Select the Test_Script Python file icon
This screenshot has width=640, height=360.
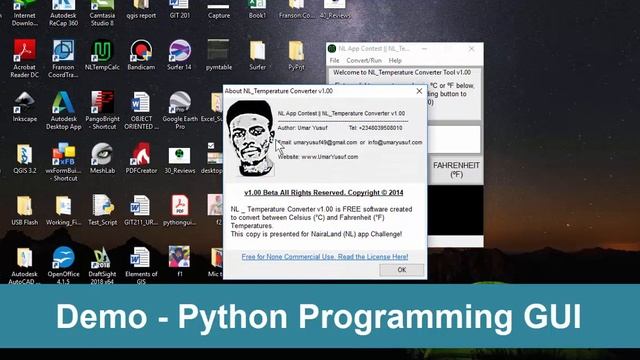point(102,210)
